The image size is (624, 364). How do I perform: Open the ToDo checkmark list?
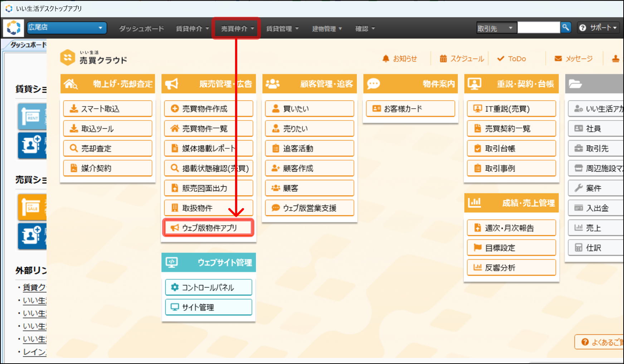click(x=512, y=59)
